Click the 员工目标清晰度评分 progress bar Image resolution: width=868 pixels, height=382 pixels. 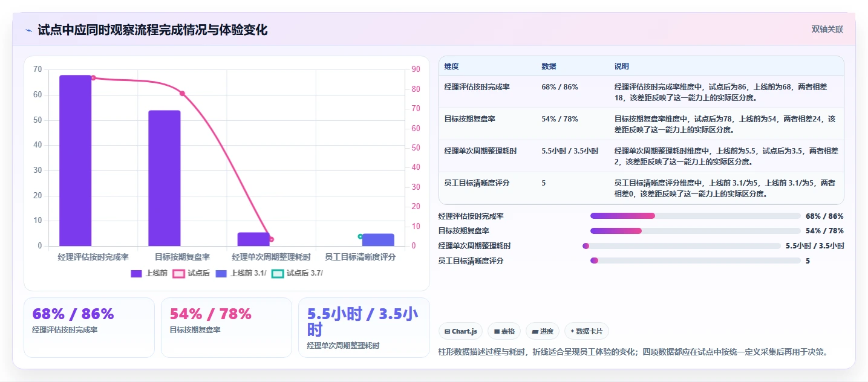(x=696, y=261)
